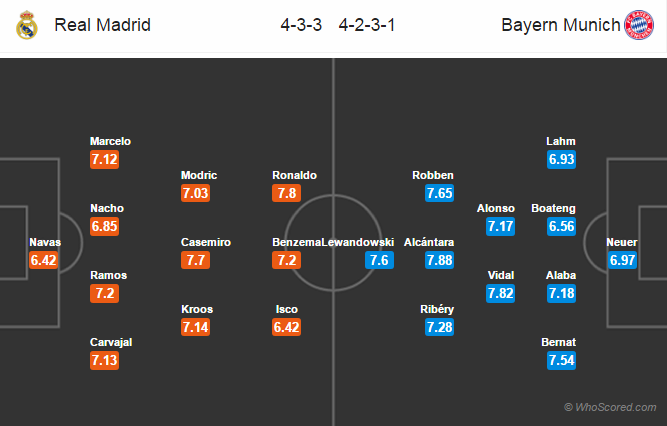The height and width of the screenshot is (426, 667).
Task: Click the 4-2-3-1 formation label
Action: tap(367, 25)
